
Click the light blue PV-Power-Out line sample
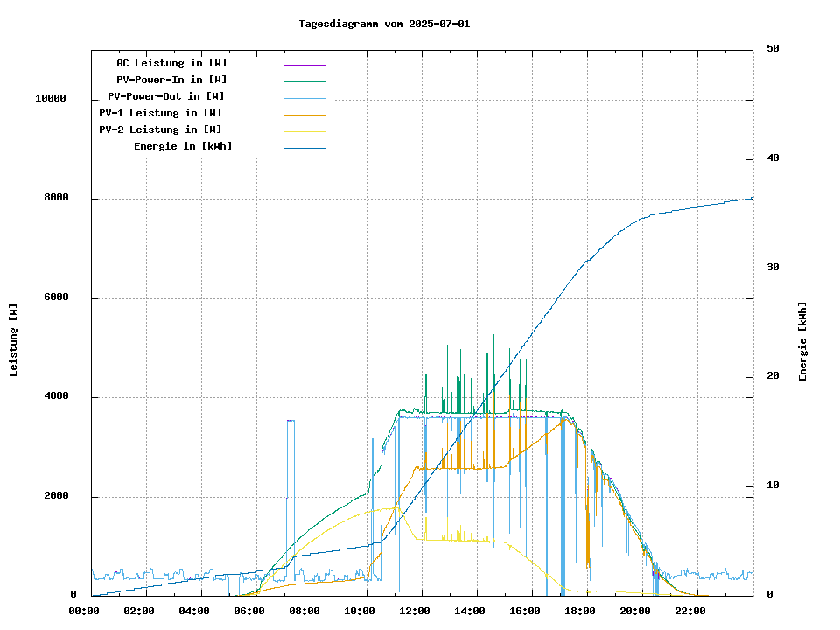click(304, 97)
